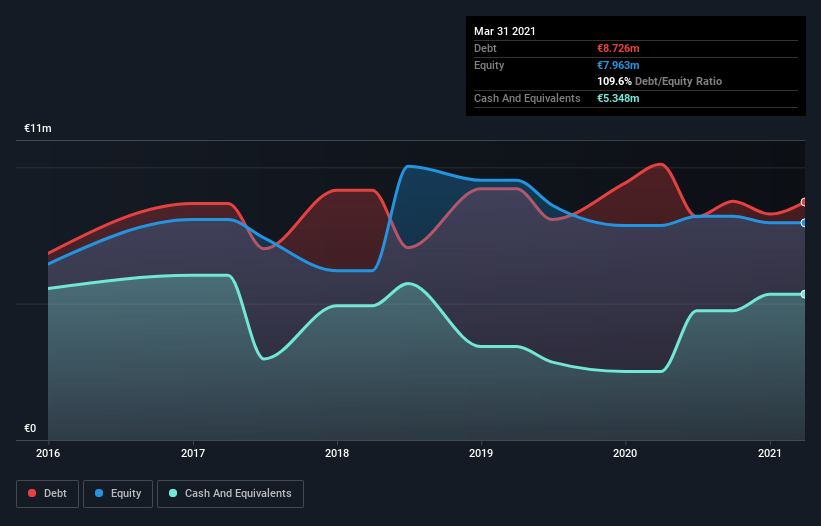Click the 2016 x-axis label

pos(48,453)
